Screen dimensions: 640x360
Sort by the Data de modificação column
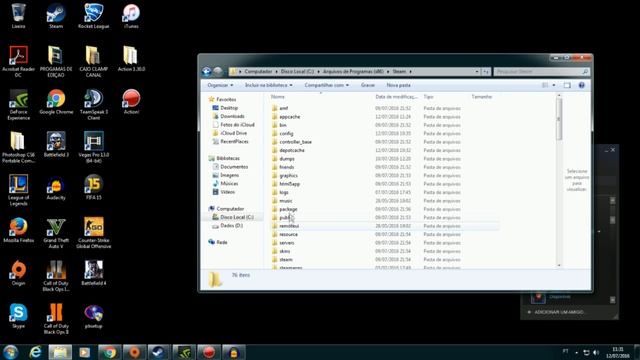[396, 97]
